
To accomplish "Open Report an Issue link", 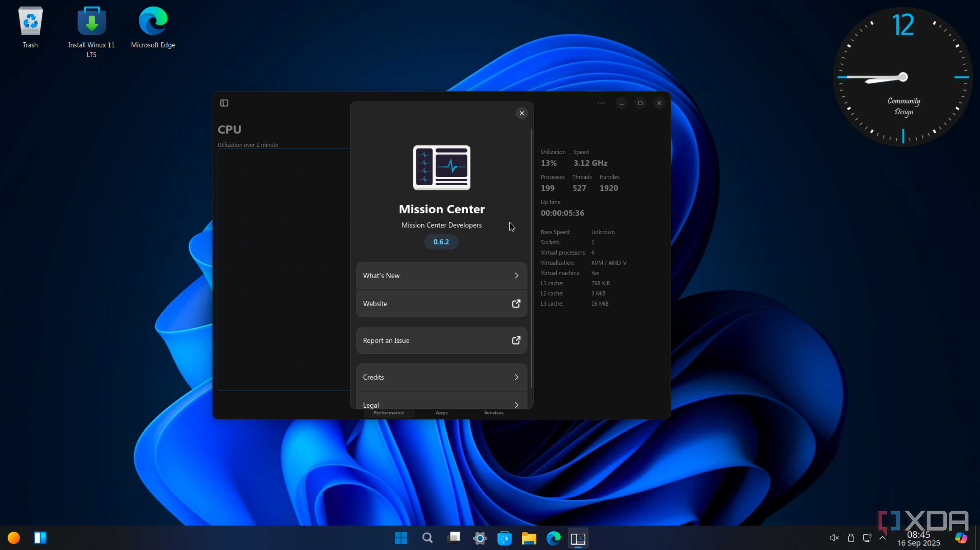I will click(x=441, y=341).
